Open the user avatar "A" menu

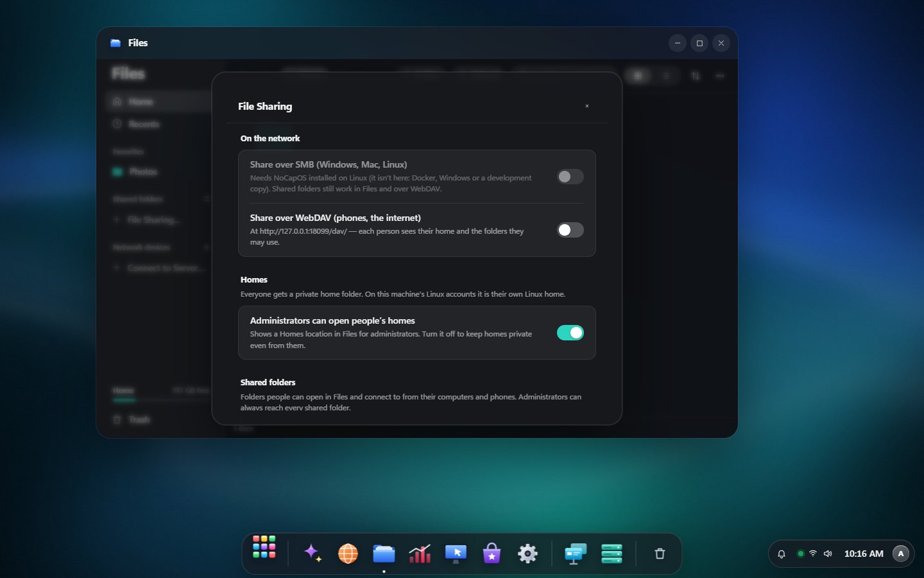(x=901, y=554)
